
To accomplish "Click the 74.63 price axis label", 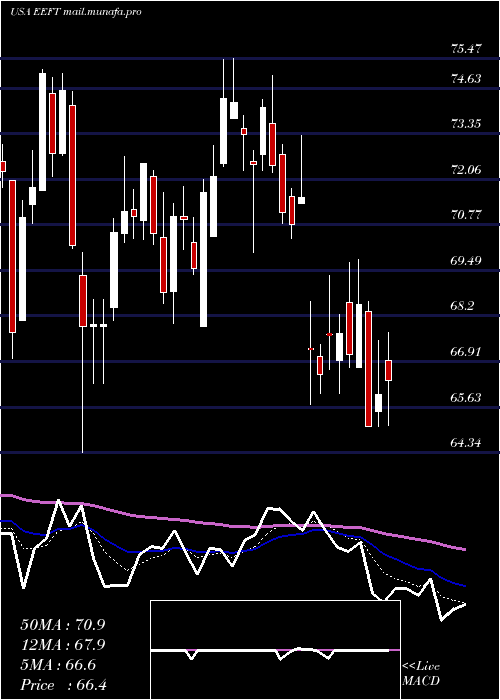I will pos(466,79).
